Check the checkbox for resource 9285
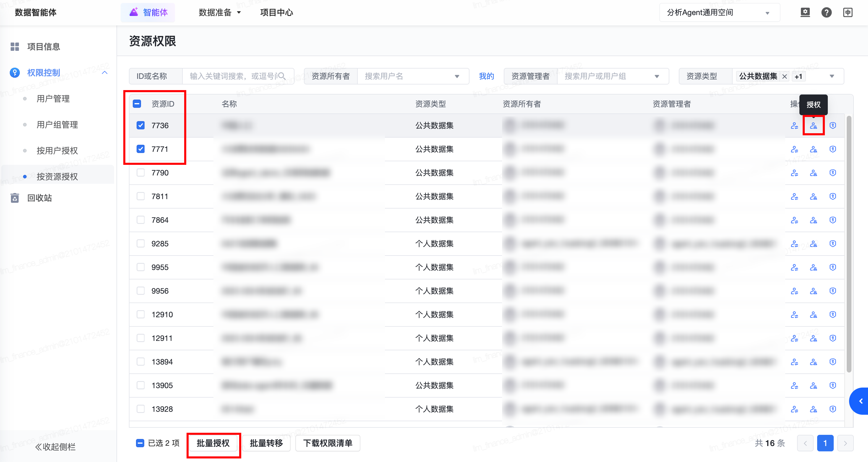868x462 pixels. pyautogui.click(x=140, y=243)
